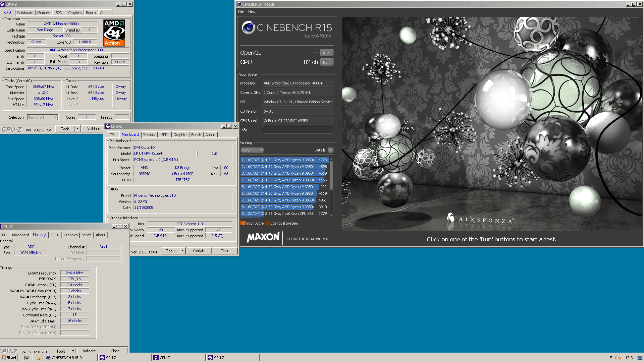Screen dimensions: 644x362
Task: Click the Info input field in Your System
Action: coord(298,130)
